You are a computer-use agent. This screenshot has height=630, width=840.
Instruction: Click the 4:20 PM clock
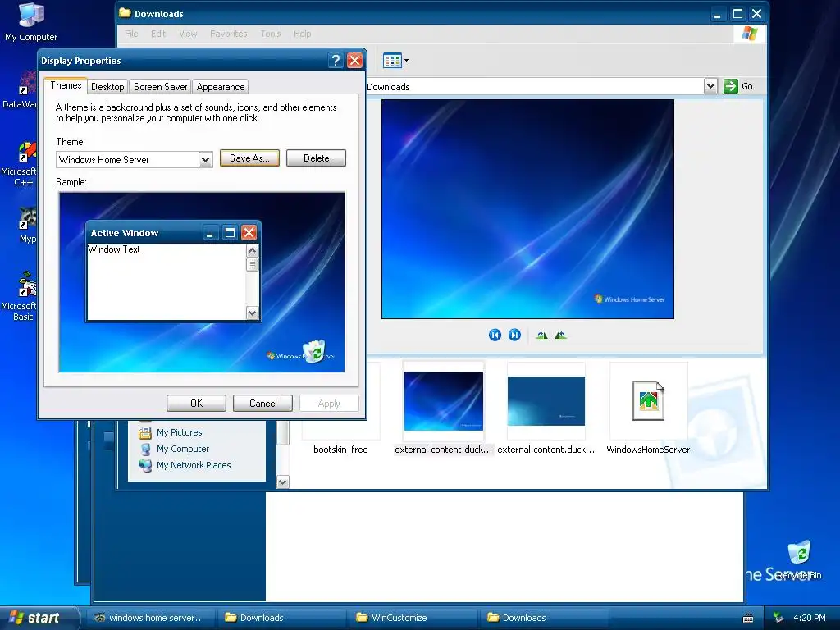810,618
